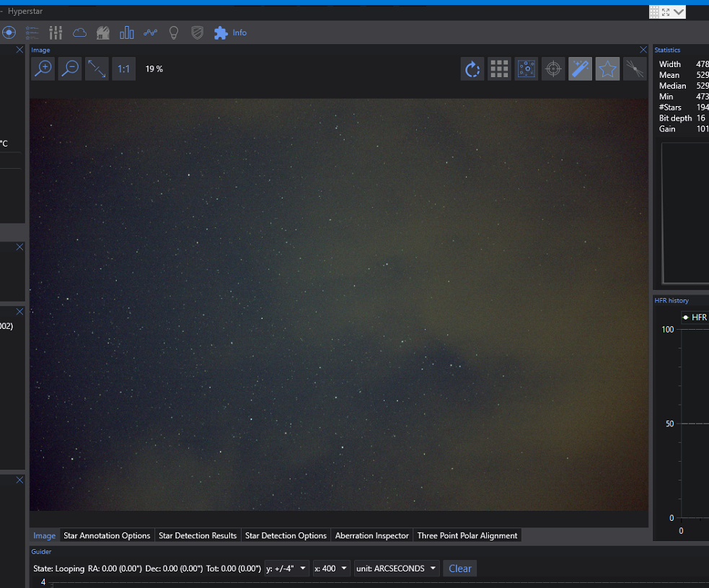Toggle the auto-stretch magic wand
Screen dimensions: 709x588
click(x=580, y=69)
